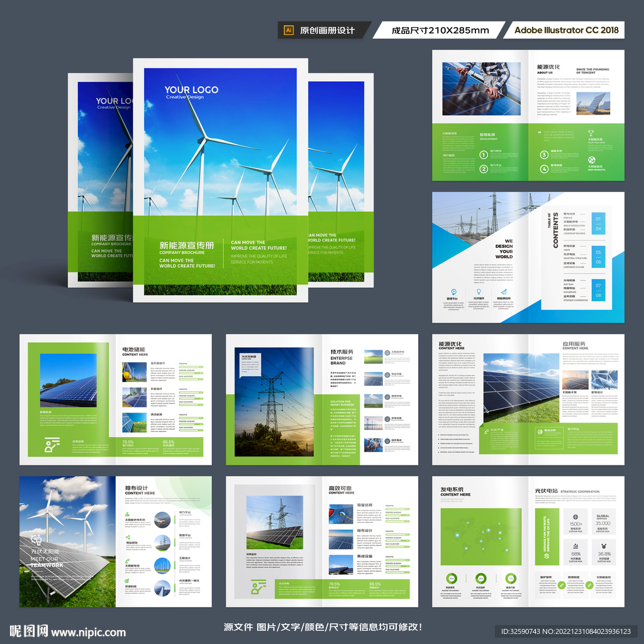Click the blue 01-04 contents box

click(x=598, y=223)
